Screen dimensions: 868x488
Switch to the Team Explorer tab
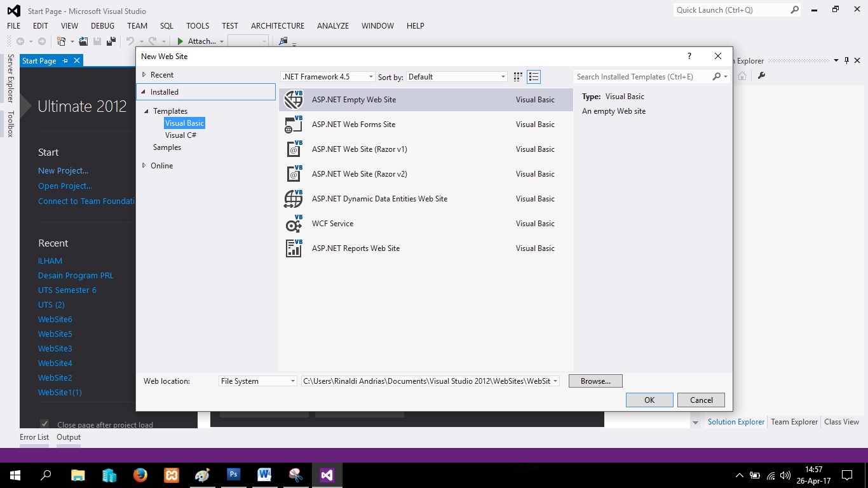coord(794,422)
